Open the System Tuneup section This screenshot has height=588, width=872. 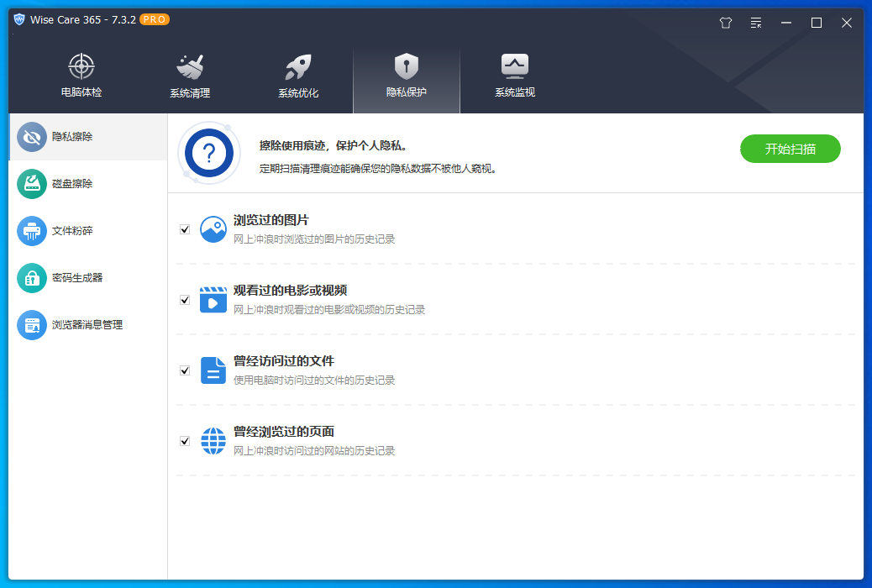pyautogui.click(x=297, y=76)
